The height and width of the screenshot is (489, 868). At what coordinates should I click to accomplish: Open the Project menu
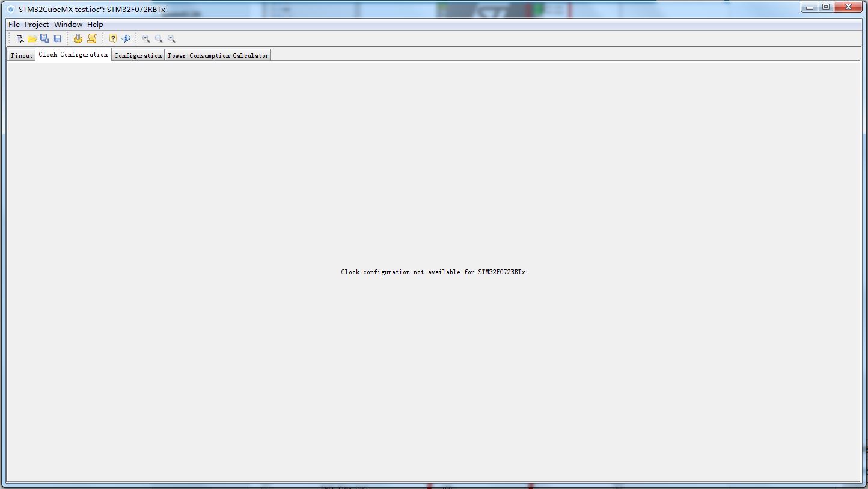[37, 25]
